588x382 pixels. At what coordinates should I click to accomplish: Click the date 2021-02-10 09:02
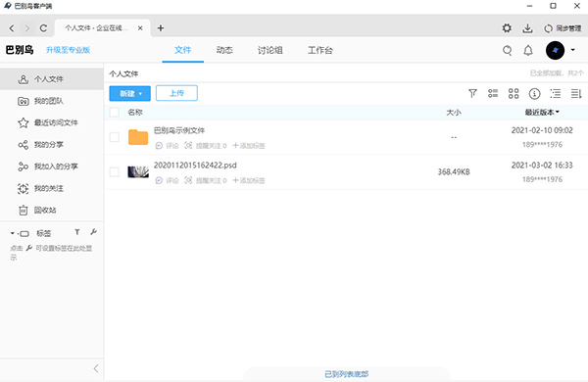pyautogui.click(x=542, y=130)
